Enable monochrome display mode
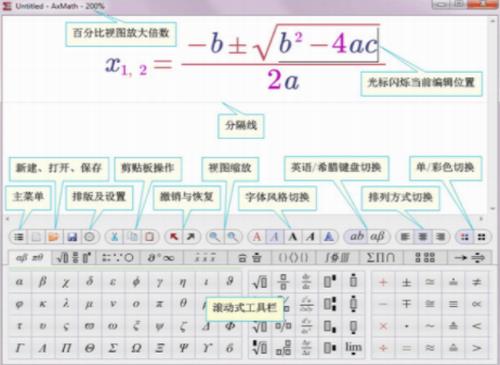This screenshot has width=500, height=365. click(x=482, y=237)
